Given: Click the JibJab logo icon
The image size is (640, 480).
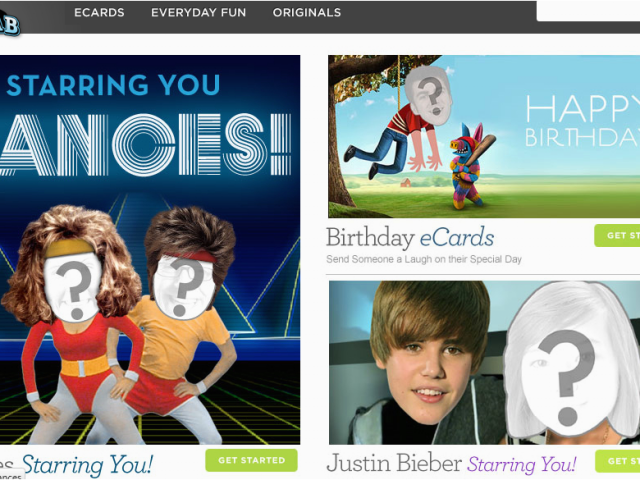Looking at the screenshot, I should (x=9, y=22).
